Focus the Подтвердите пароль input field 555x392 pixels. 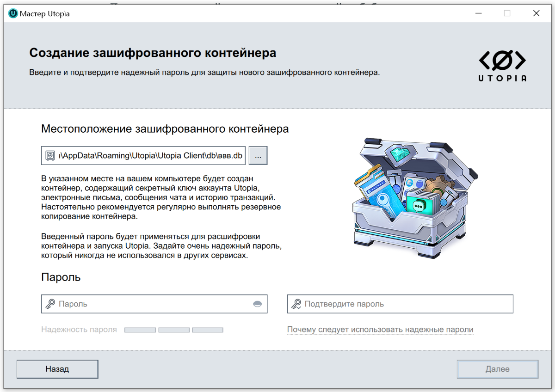click(x=400, y=304)
